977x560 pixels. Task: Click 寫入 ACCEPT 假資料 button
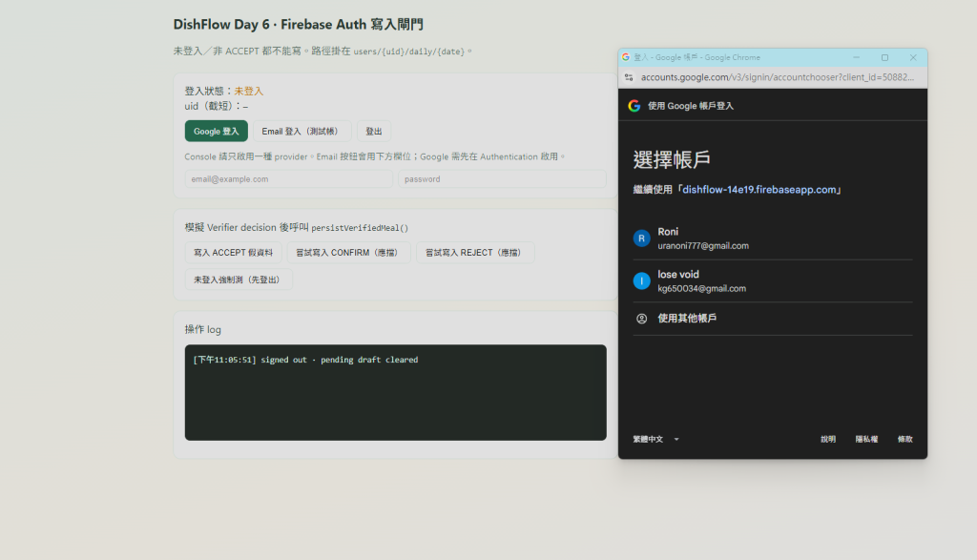[x=233, y=253]
